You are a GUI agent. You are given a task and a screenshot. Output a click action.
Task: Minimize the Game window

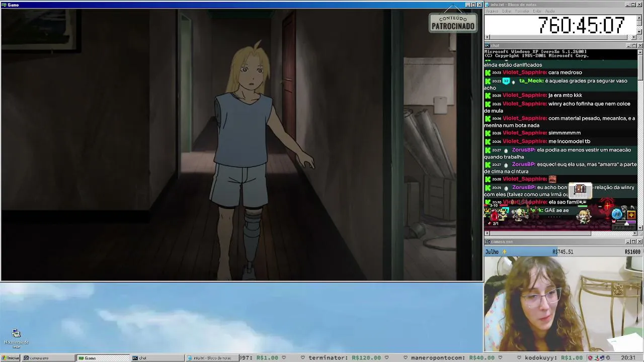point(467,5)
